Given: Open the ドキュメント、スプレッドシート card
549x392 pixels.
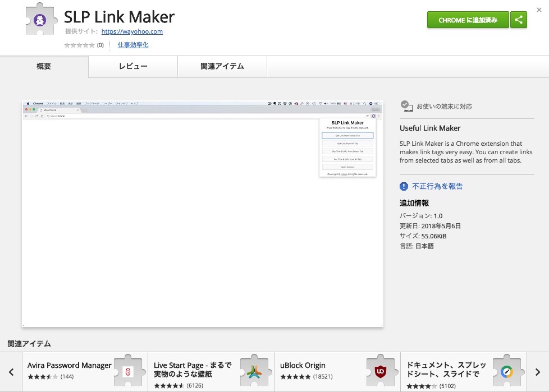Looking at the screenshot, I should click(x=464, y=372).
